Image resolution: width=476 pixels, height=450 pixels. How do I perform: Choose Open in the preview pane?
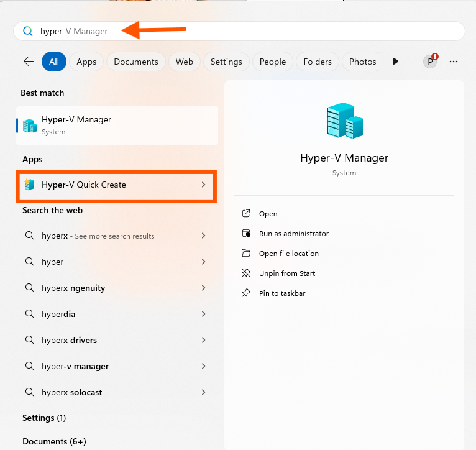point(268,214)
